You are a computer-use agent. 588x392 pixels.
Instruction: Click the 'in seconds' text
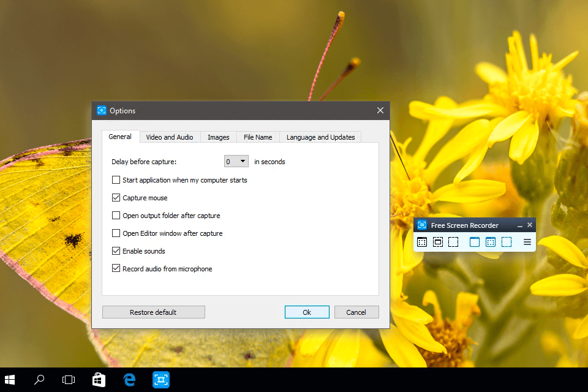coord(269,162)
